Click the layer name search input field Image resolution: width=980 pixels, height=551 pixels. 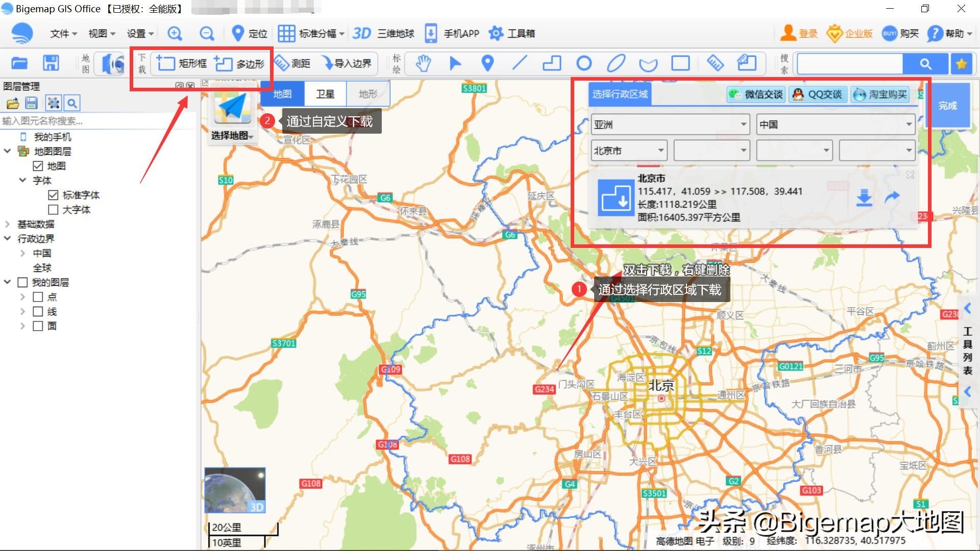pyautogui.click(x=97, y=121)
